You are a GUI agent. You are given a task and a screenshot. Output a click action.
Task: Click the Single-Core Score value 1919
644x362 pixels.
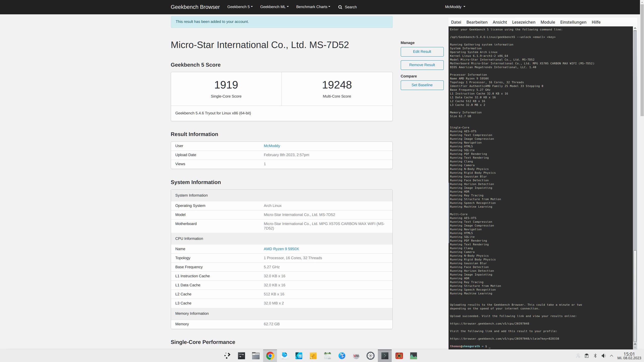click(x=226, y=85)
